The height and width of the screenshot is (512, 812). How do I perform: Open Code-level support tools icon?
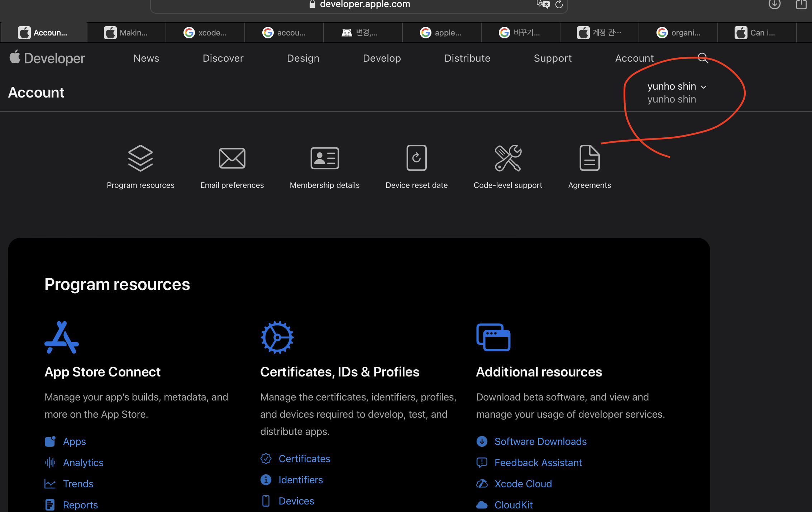pyautogui.click(x=508, y=158)
